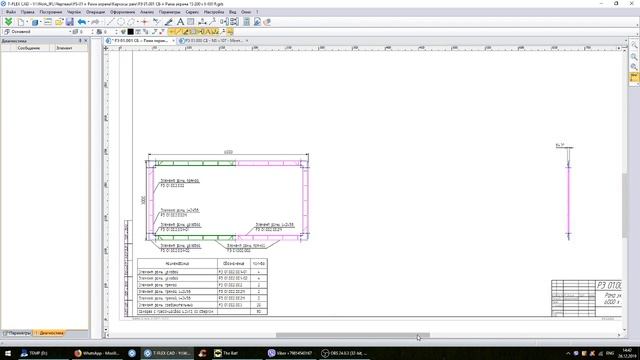Open the Оформление menu
The width and height of the screenshot is (640, 360).
(x=122, y=12)
